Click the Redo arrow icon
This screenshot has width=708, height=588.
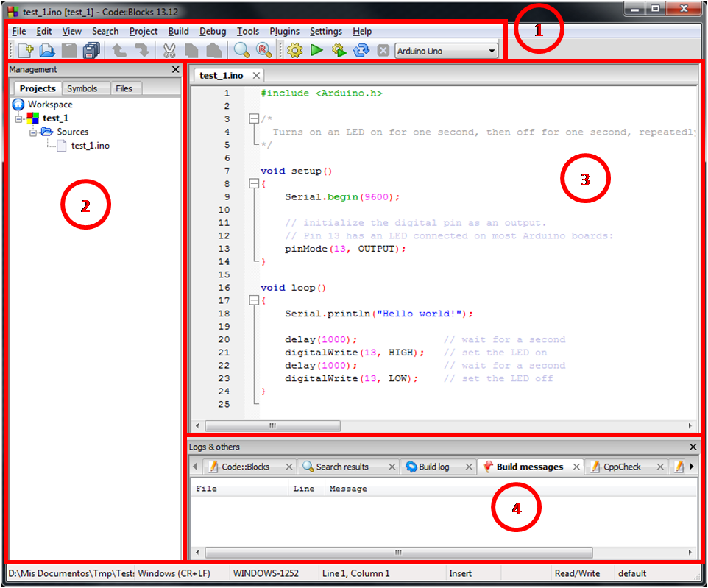tap(142, 50)
